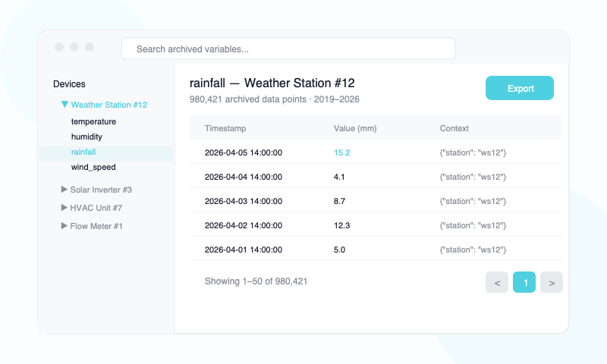Click the context cell in the 2026-04-05 row

point(473,152)
